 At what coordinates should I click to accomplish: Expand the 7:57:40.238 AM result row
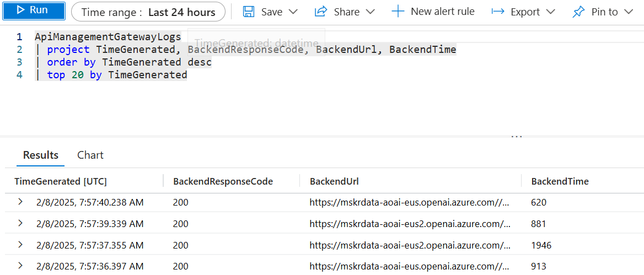[20, 202]
